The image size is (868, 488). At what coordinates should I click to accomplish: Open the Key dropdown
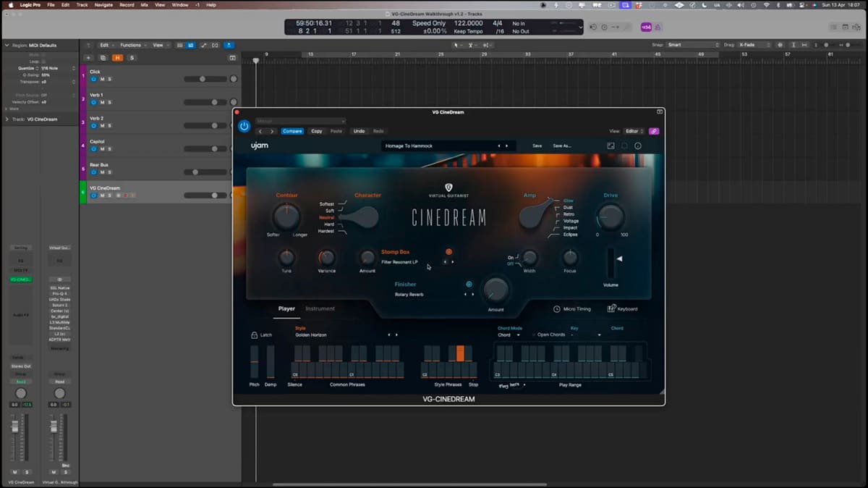587,335
